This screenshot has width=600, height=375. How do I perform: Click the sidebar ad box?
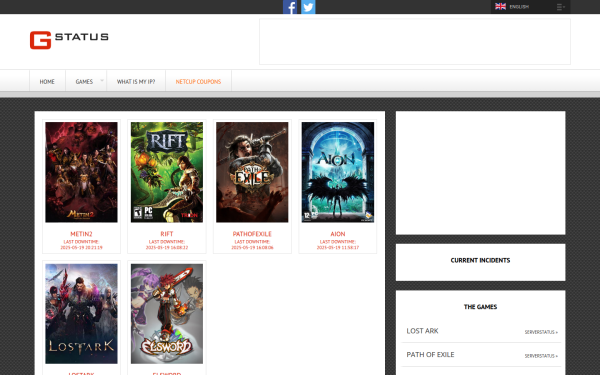(480, 173)
